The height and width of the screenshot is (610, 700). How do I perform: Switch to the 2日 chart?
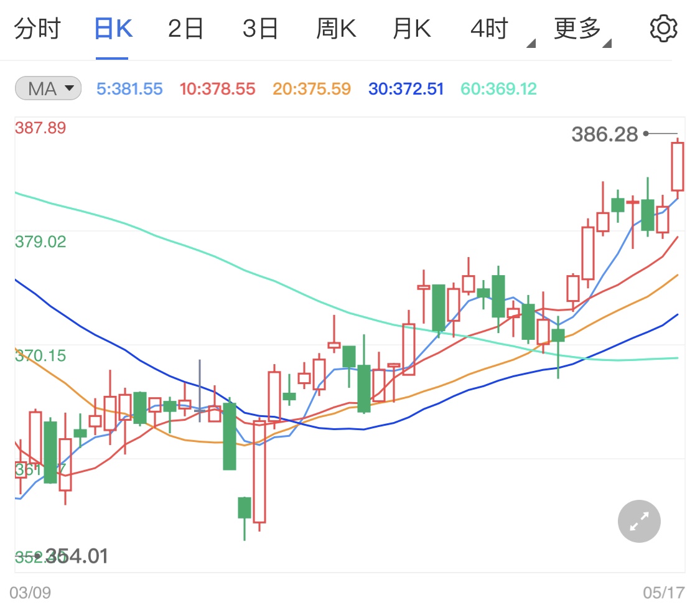tap(185, 27)
